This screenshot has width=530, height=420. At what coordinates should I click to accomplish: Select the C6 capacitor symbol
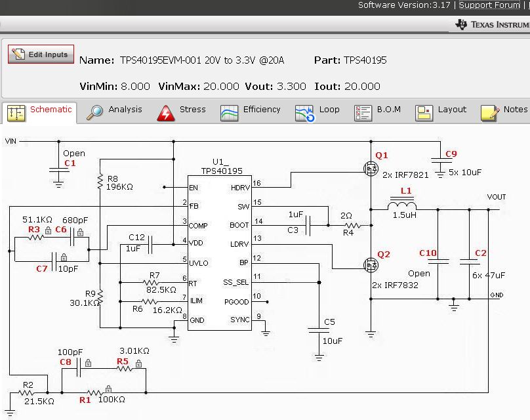[72, 237]
